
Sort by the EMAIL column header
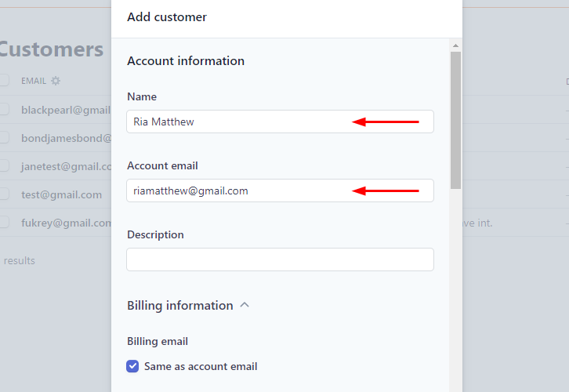[34, 81]
